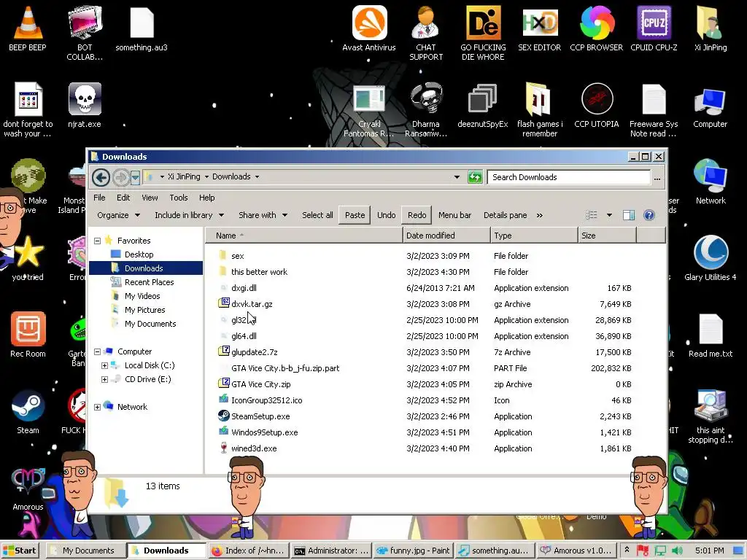This screenshot has width=747, height=560.
Task: Open the recent pages dropdown next to Forward
Action: 135,178
